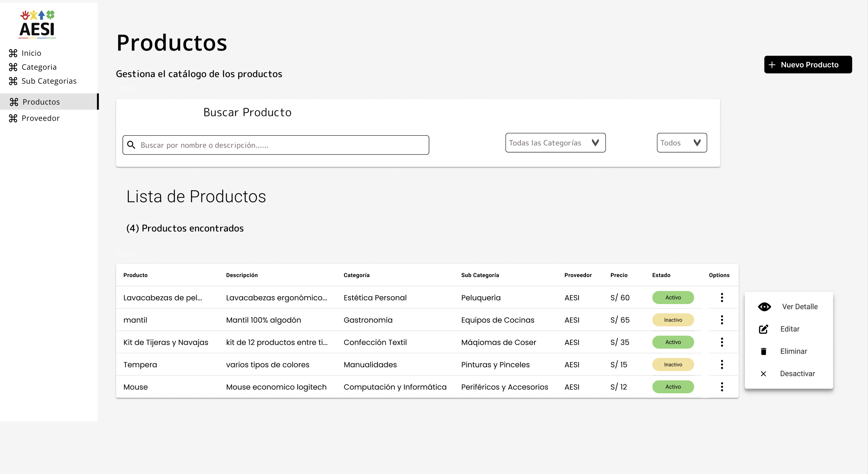The width and height of the screenshot is (868, 474).
Task: Click the Activo badge in Mouse row
Action: 673,387
